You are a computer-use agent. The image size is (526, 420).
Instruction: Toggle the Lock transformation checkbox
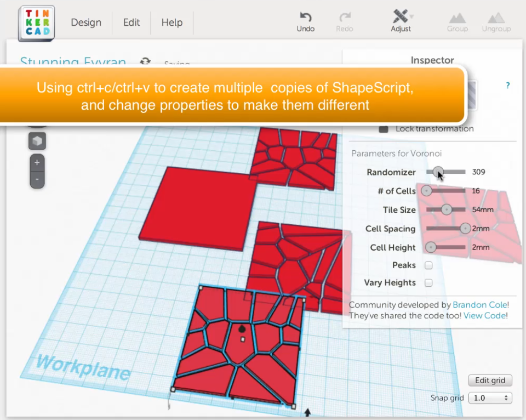[x=384, y=129]
